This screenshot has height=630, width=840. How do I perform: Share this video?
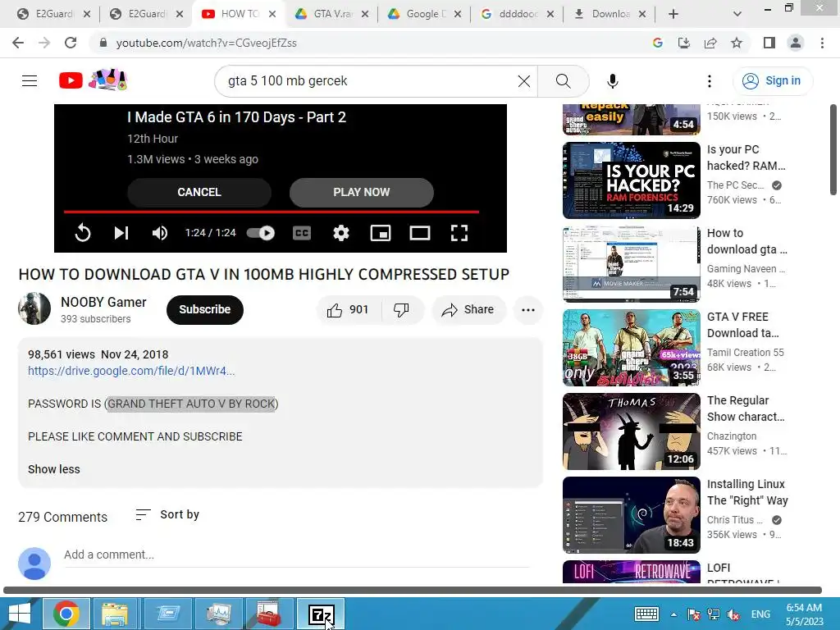click(x=468, y=309)
